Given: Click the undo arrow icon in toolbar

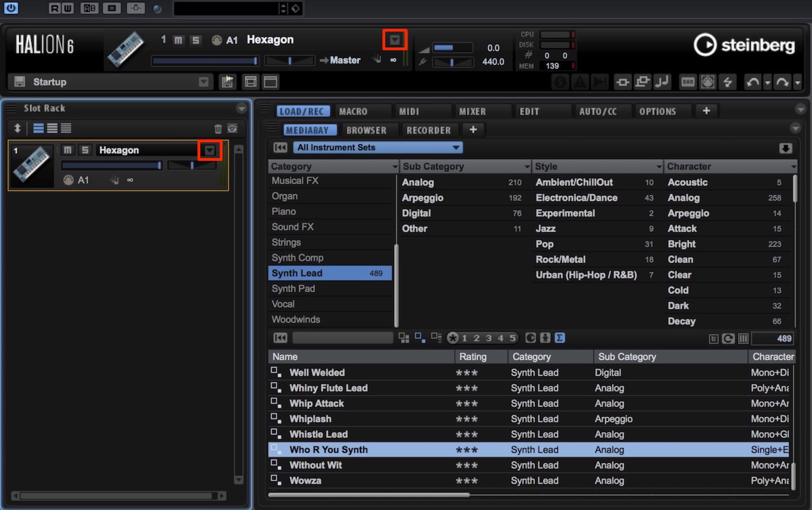Looking at the screenshot, I should (753, 82).
